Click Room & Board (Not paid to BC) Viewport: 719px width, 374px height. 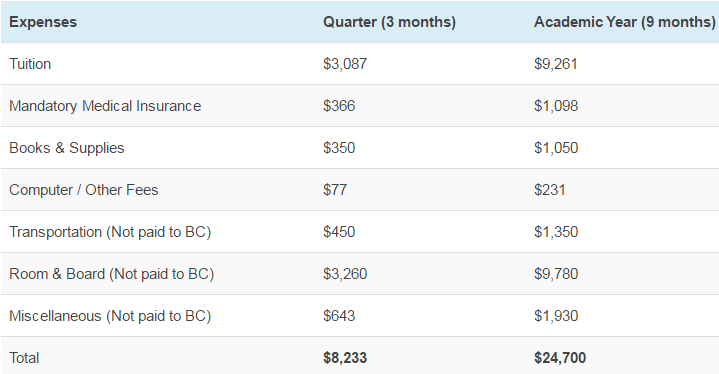tap(111, 274)
